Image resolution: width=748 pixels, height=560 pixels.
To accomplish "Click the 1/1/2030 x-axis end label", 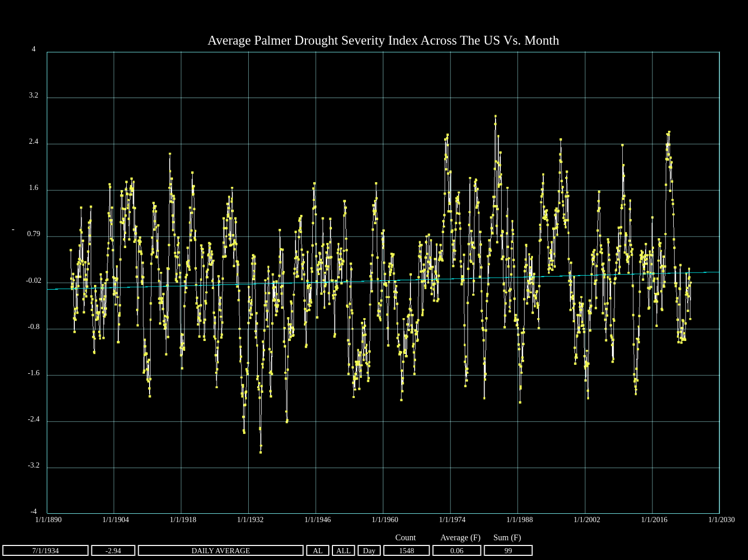I will (722, 520).
